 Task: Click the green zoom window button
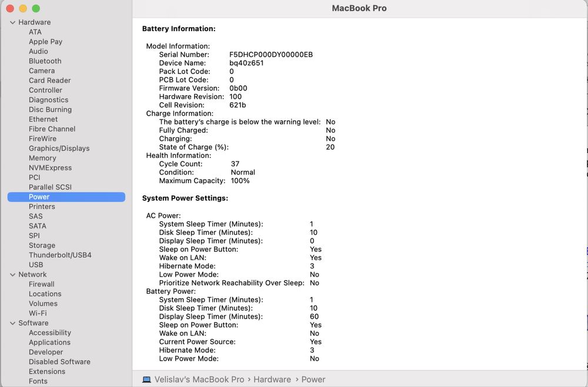36,8
